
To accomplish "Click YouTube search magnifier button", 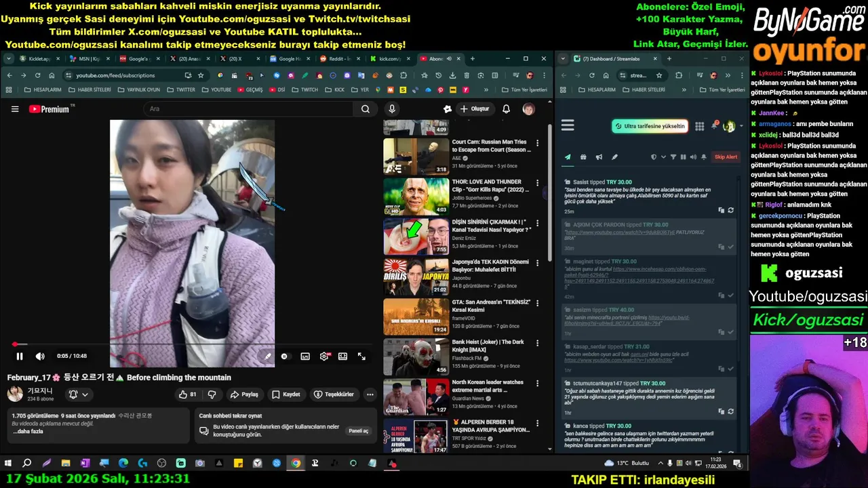I will pos(366,109).
